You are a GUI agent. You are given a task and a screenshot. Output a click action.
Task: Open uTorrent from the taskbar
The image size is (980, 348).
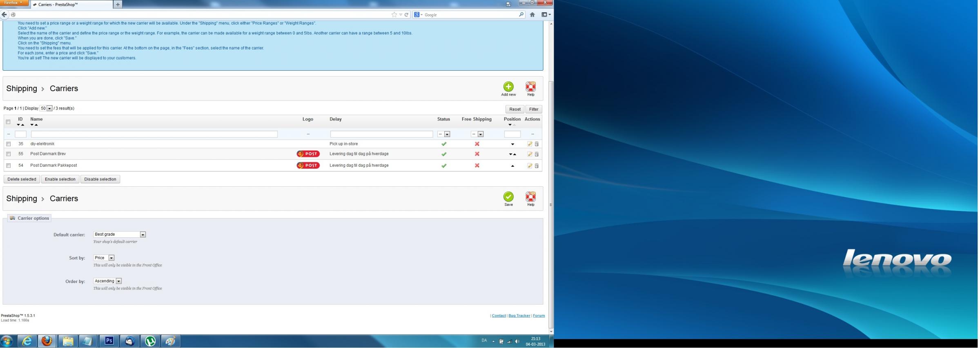(x=150, y=341)
